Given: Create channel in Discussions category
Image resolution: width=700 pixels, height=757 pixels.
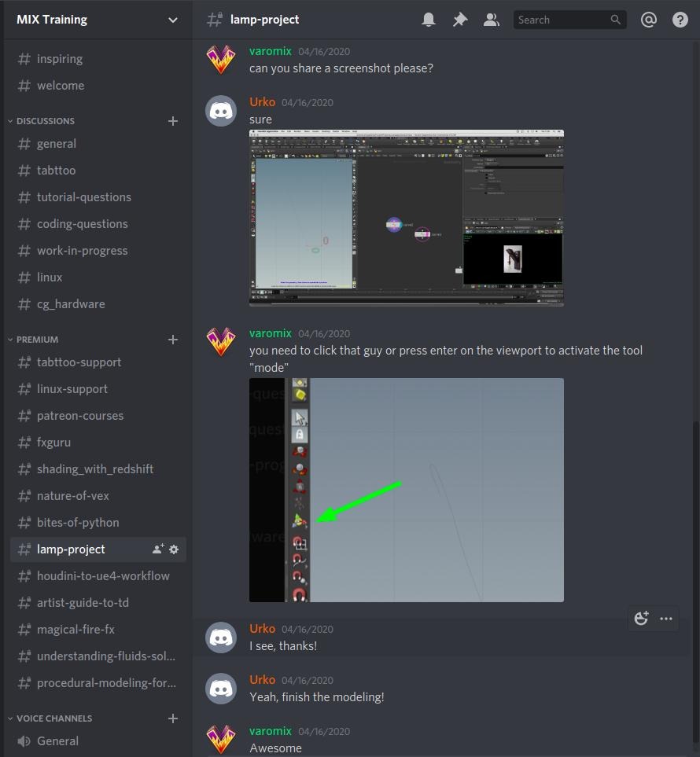Looking at the screenshot, I should (173, 121).
